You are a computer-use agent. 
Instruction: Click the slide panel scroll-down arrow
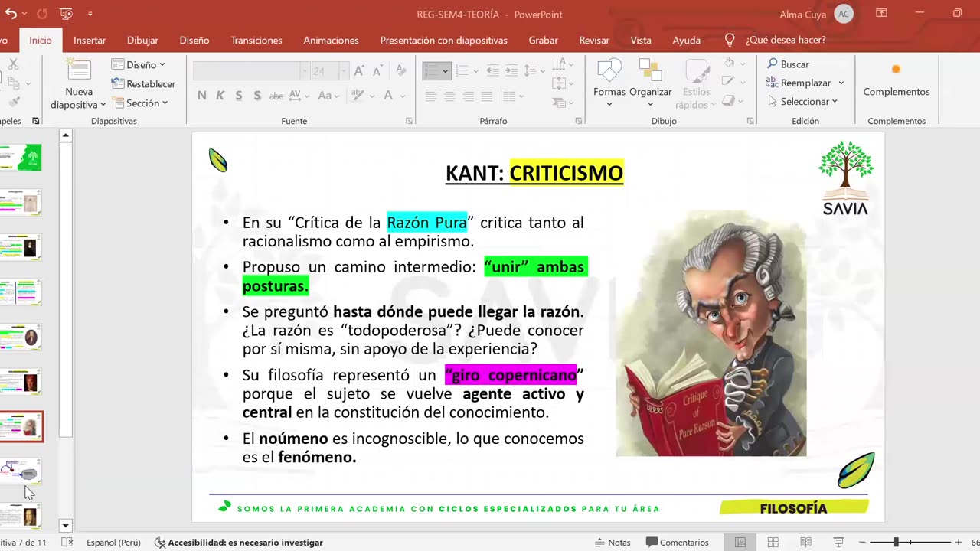pyautogui.click(x=65, y=526)
